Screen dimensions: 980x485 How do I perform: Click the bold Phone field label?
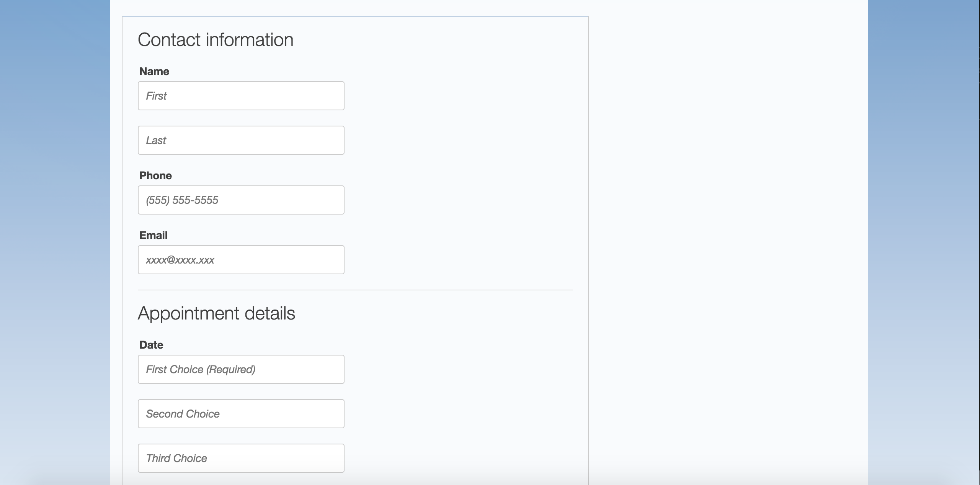(x=155, y=175)
